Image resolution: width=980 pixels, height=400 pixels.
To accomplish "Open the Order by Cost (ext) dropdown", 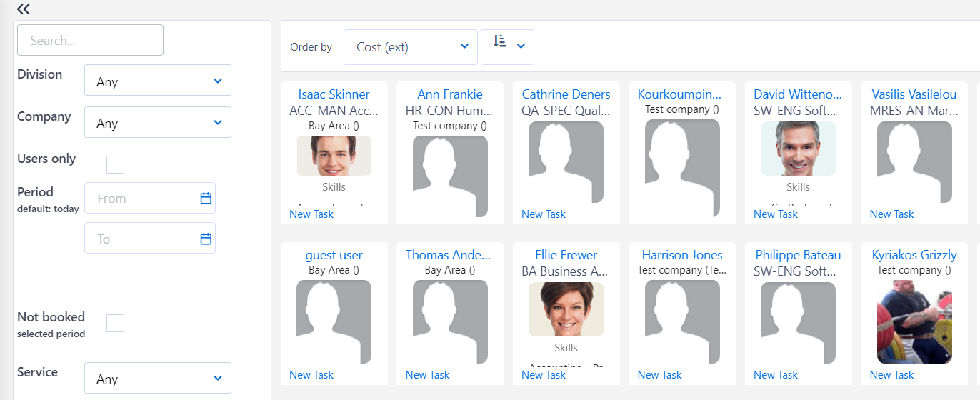I will tap(410, 47).
